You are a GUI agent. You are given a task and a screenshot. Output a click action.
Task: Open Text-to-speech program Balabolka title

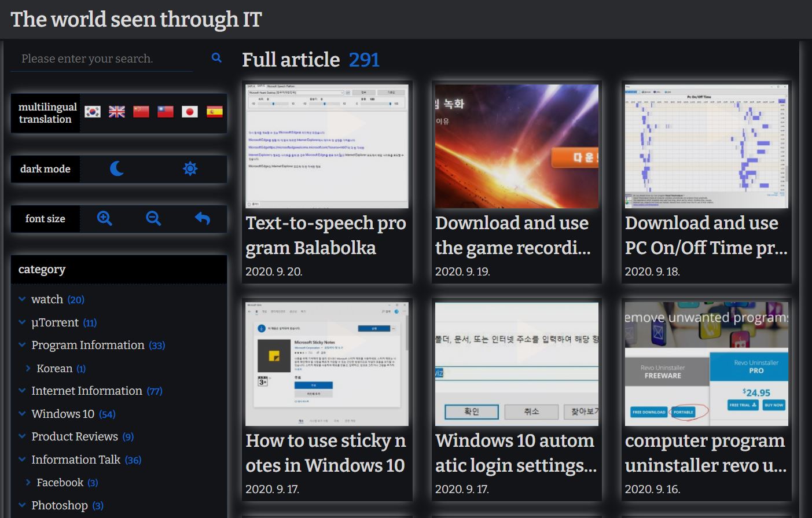(326, 236)
